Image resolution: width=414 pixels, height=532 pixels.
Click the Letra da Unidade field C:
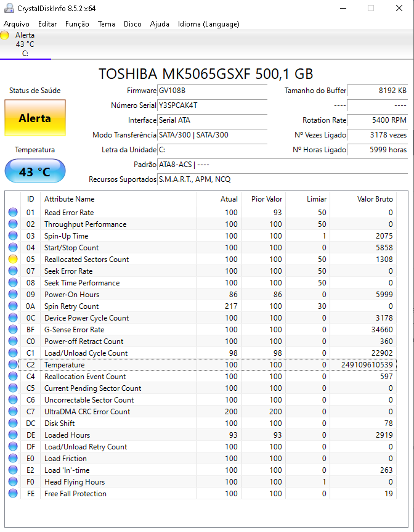pyautogui.click(x=213, y=150)
